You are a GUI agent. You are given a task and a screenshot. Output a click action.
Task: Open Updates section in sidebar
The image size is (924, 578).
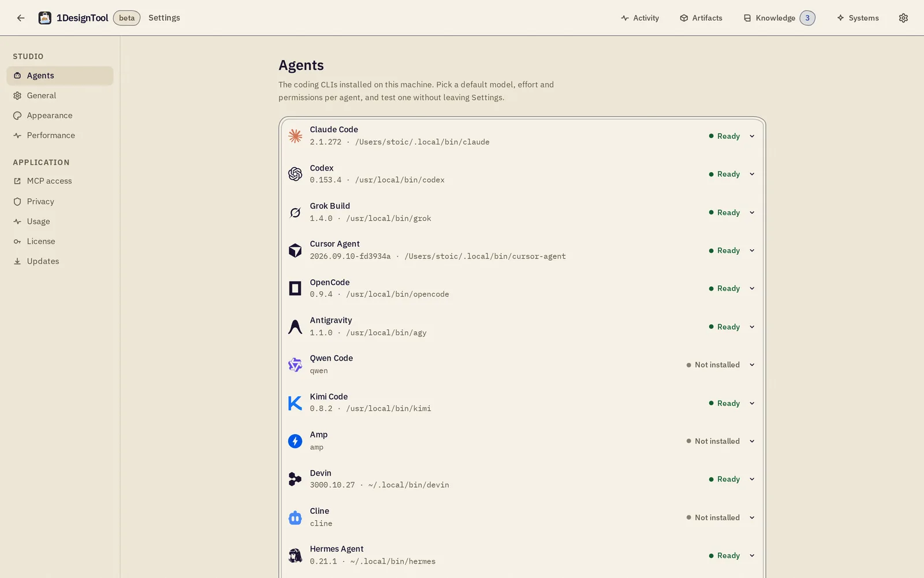[x=60, y=261]
